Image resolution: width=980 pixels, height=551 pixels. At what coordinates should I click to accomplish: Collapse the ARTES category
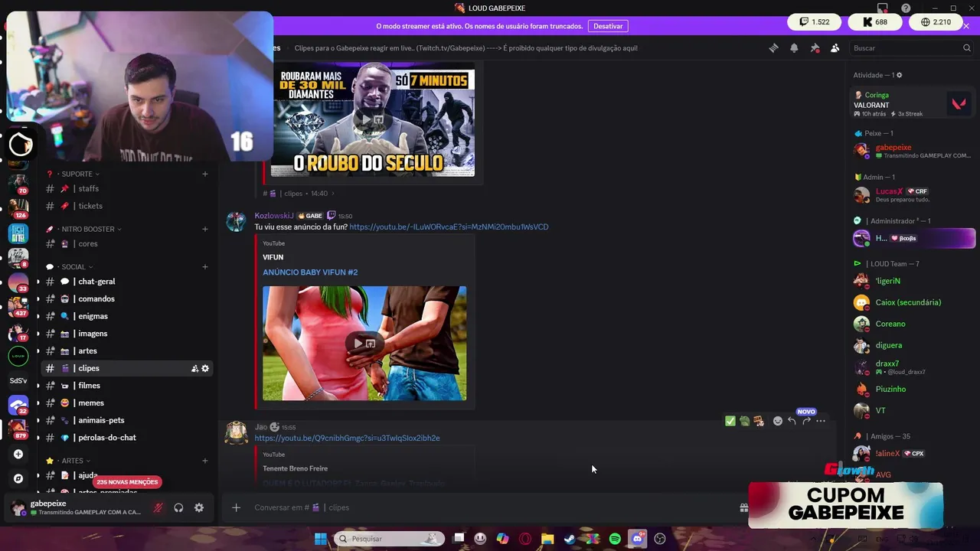(x=75, y=461)
